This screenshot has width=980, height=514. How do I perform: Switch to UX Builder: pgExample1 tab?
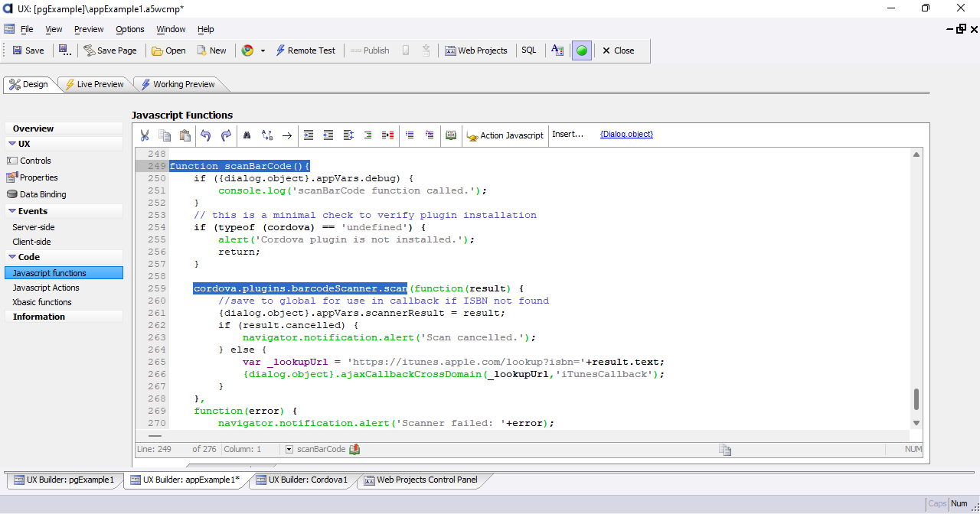click(x=64, y=480)
